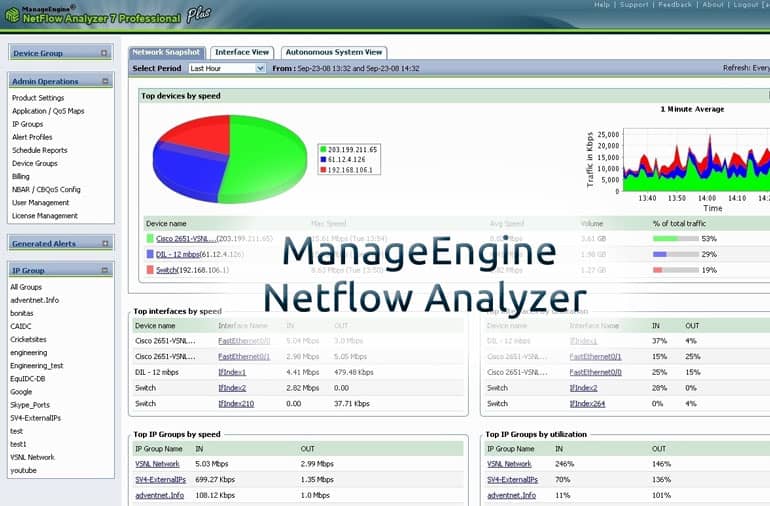Switch to the Network Snapshot tab
This screenshot has width=770, height=506.
[166, 52]
